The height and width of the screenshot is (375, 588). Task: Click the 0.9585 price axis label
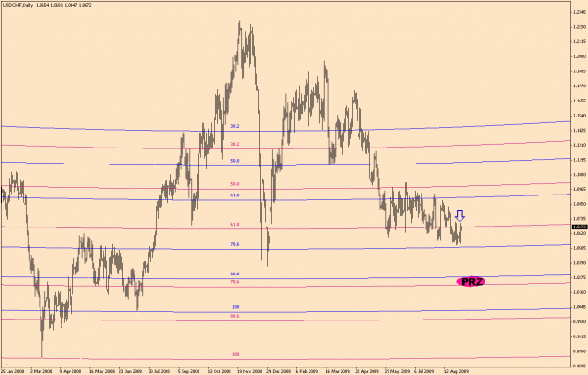click(580, 366)
